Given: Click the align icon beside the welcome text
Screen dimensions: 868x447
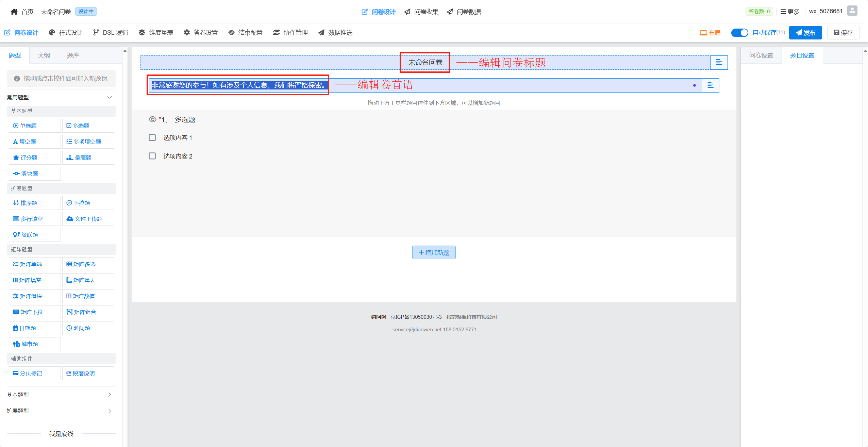Looking at the screenshot, I should (710, 85).
